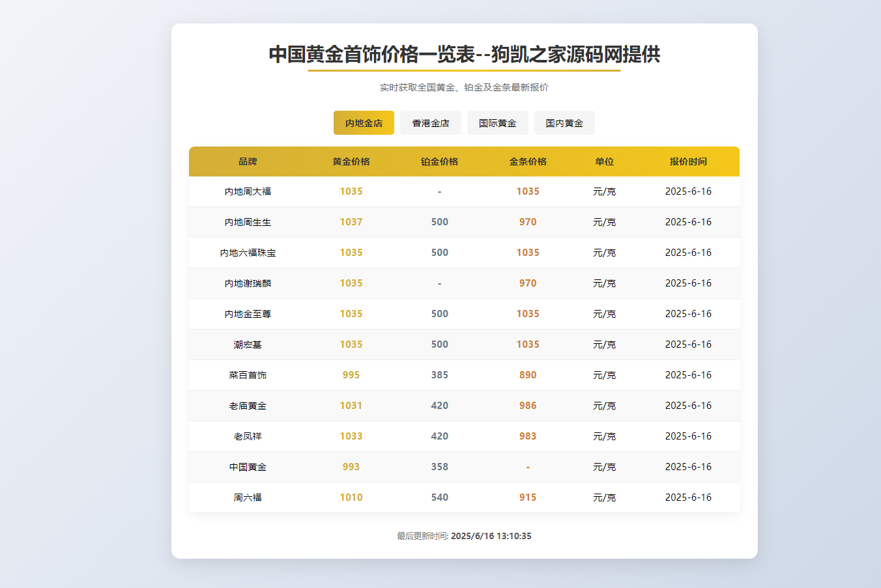This screenshot has width=881, height=588.
Task: Click the 品牌 column header
Action: coord(248,161)
